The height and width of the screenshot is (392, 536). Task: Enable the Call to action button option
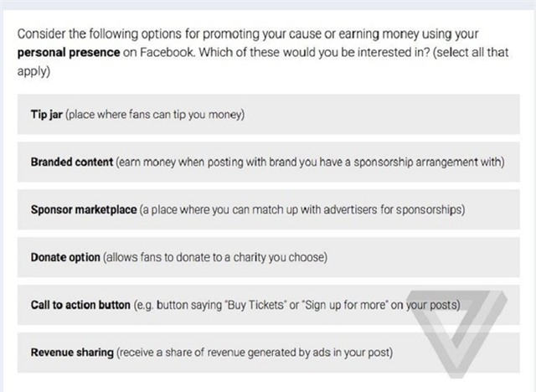[268, 305]
